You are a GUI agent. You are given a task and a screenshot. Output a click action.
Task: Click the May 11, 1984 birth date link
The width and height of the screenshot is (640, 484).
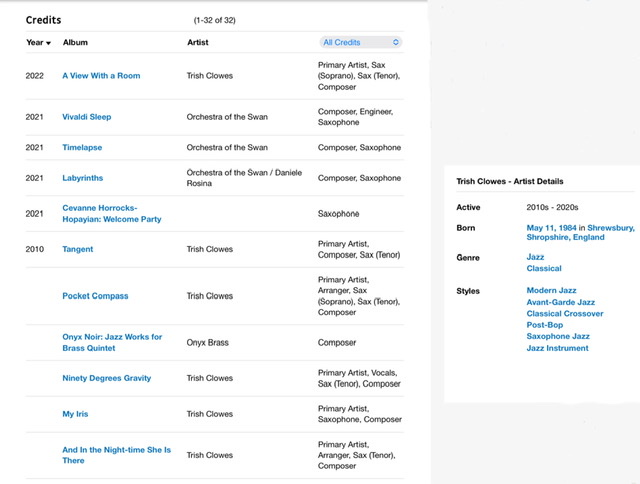pos(551,228)
